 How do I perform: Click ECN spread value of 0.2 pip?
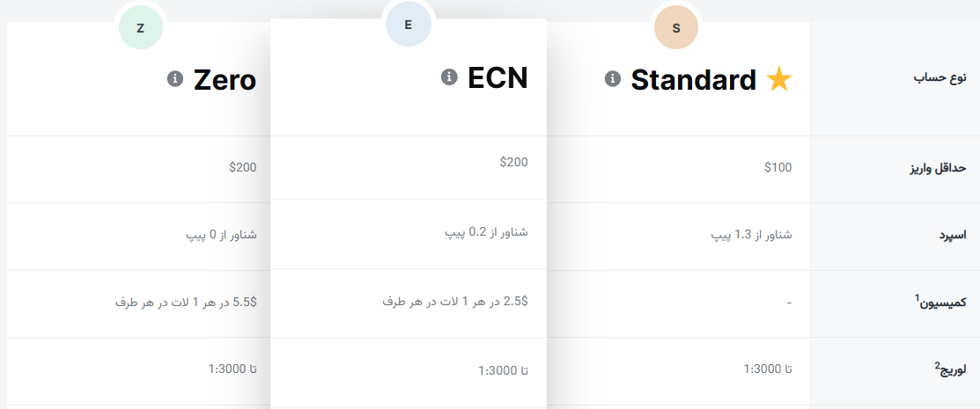(x=486, y=232)
